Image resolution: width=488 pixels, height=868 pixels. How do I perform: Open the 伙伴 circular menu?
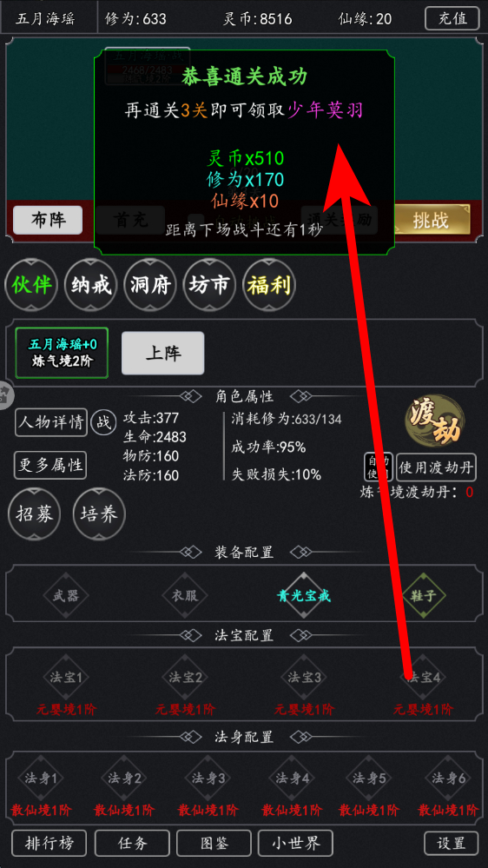[x=31, y=285]
